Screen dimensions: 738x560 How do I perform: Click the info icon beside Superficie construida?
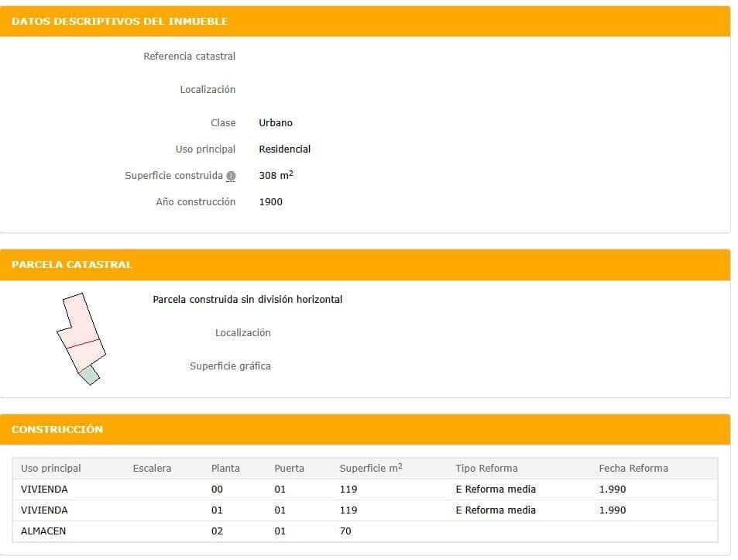[230, 175]
